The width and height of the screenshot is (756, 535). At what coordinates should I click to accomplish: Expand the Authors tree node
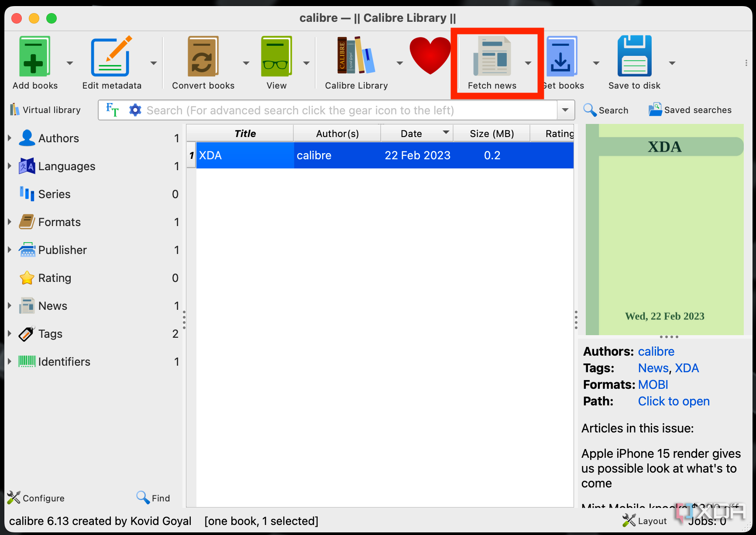coord(9,138)
